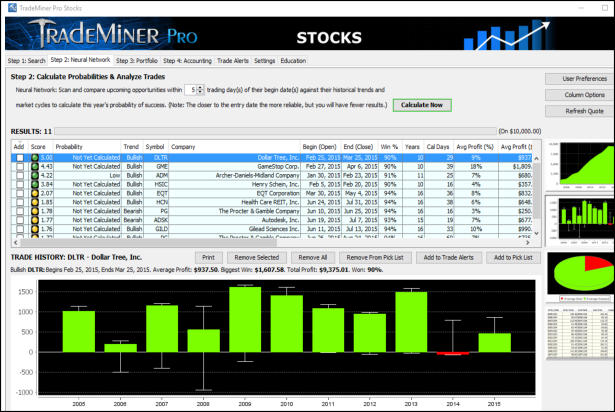The width and height of the screenshot is (615, 412).
Task: Click yellow score icon beside 1.76
Action: click(35, 229)
